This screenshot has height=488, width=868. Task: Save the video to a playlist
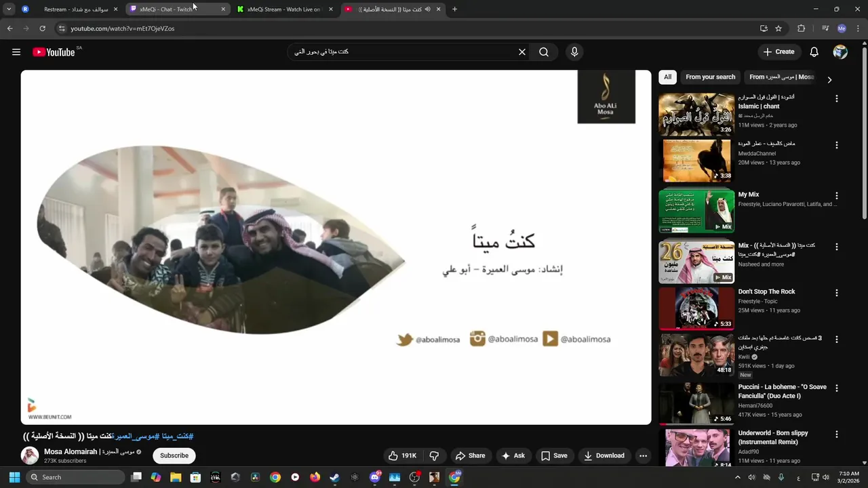(554, 455)
